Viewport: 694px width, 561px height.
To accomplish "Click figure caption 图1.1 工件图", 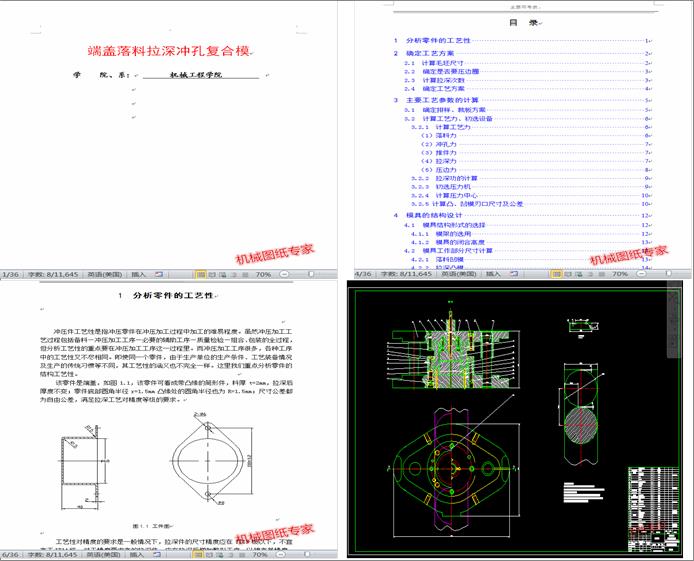I will coord(151,526).
